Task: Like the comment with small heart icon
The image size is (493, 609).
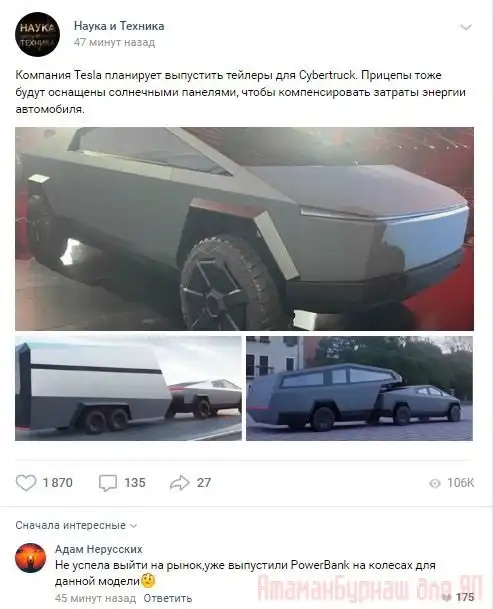Action: point(447,597)
